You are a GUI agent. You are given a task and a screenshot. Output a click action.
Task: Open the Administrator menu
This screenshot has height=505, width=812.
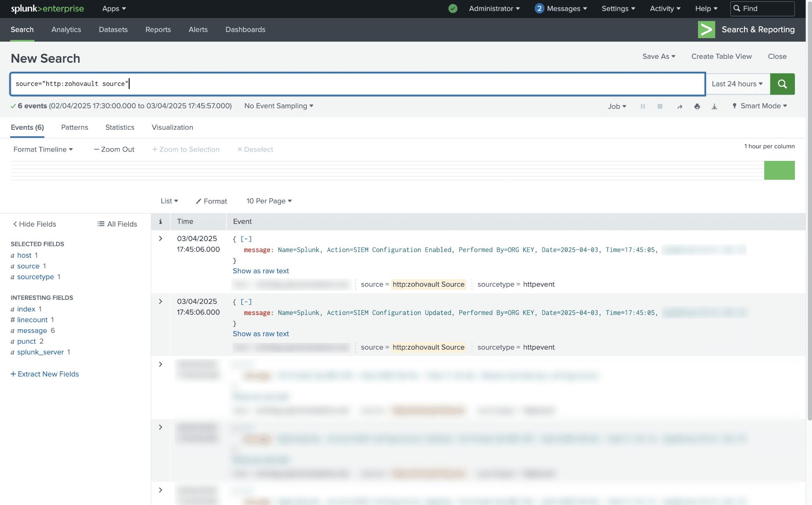494,8
